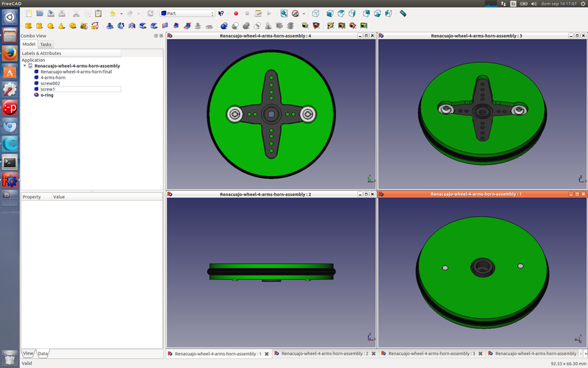Image resolution: width=588 pixels, height=368 pixels.
Task: Select the Renacuajo-wheel-4-arms-horn-assembly : 2 document tab
Action: click(x=323, y=354)
